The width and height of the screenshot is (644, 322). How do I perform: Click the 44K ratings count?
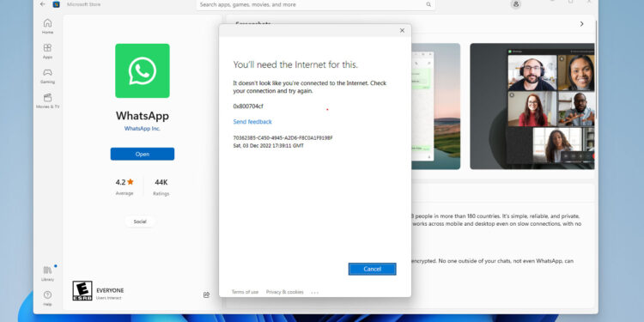coord(161,187)
